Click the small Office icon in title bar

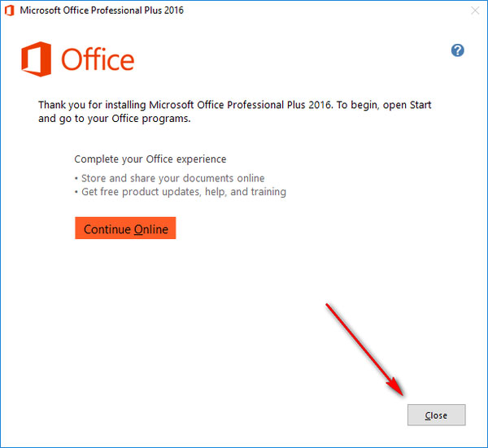pyautogui.click(x=10, y=11)
